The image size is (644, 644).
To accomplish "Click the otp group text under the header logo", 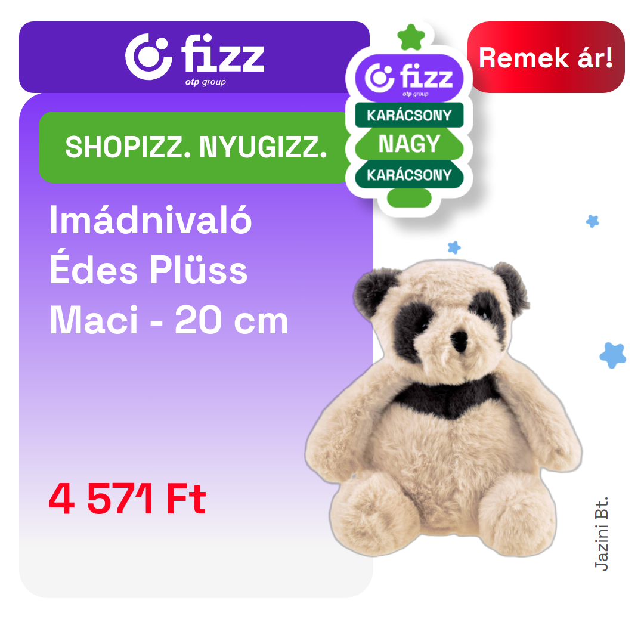I will point(205,82).
